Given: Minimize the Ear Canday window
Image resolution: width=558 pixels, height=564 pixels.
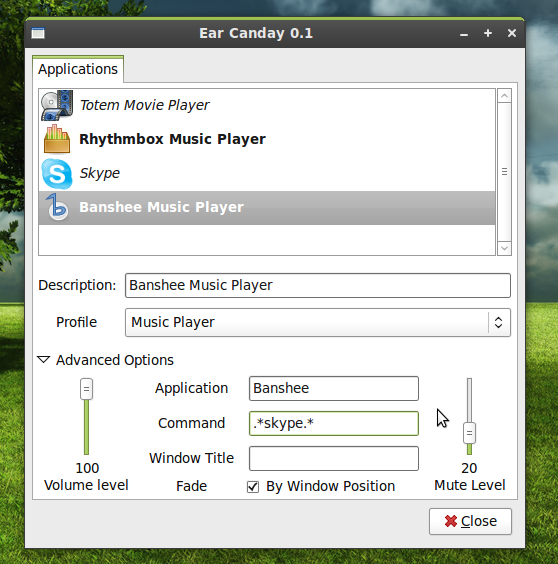Looking at the screenshot, I should (x=464, y=34).
